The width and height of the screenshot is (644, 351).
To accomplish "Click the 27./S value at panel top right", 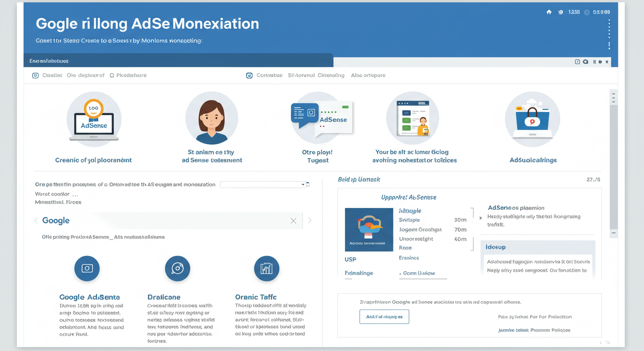I will coord(593,180).
